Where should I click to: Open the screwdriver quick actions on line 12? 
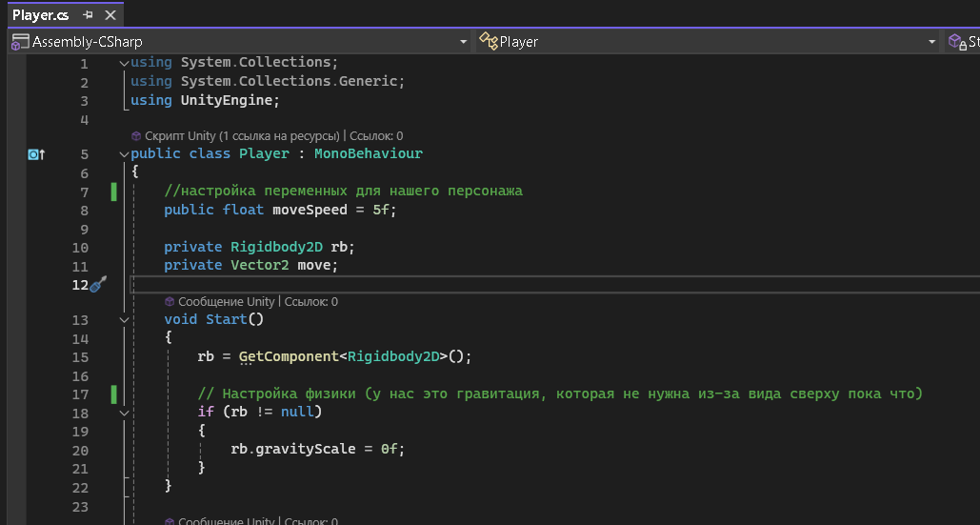point(99,284)
